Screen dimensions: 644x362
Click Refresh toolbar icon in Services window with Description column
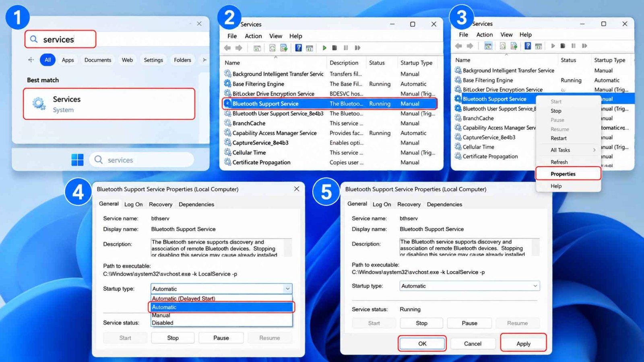[272, 48]
